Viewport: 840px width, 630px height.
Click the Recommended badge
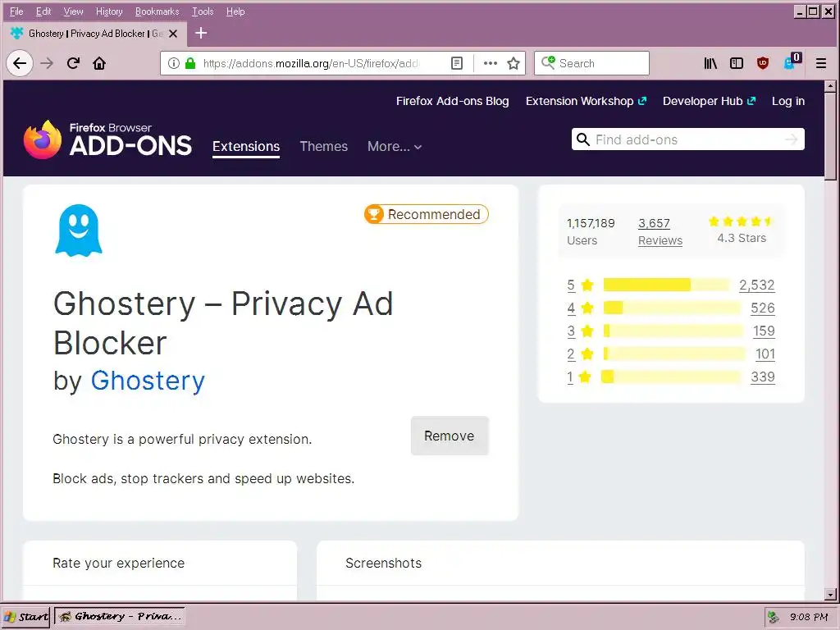point(427,214)
